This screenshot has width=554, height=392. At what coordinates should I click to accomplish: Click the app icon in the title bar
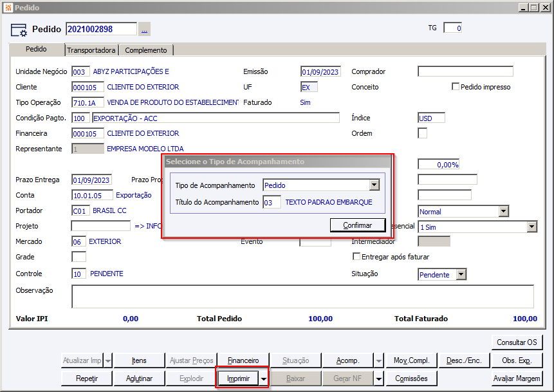click(8, 8)
